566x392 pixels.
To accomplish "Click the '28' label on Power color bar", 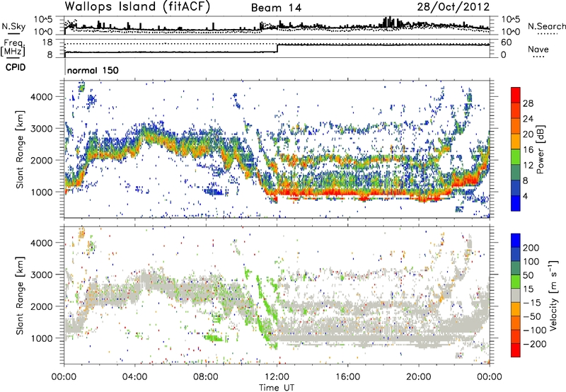I will click(x=528, y=103).
